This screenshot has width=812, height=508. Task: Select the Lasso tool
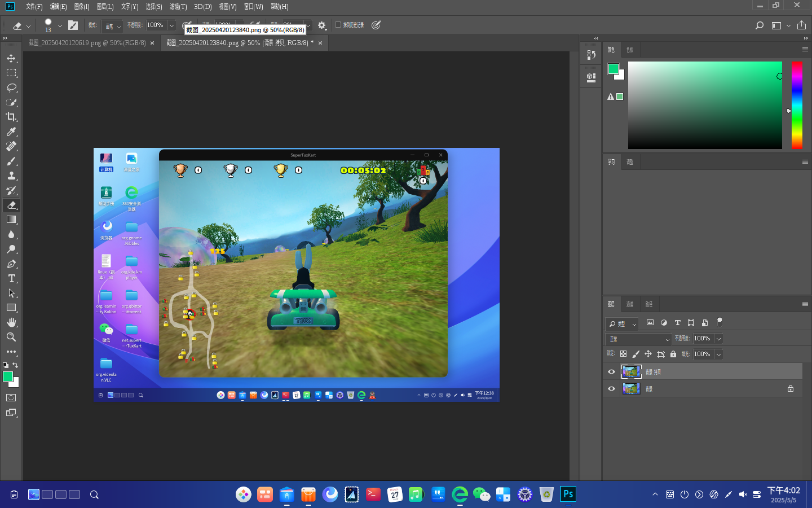click(x=11, y=87)
